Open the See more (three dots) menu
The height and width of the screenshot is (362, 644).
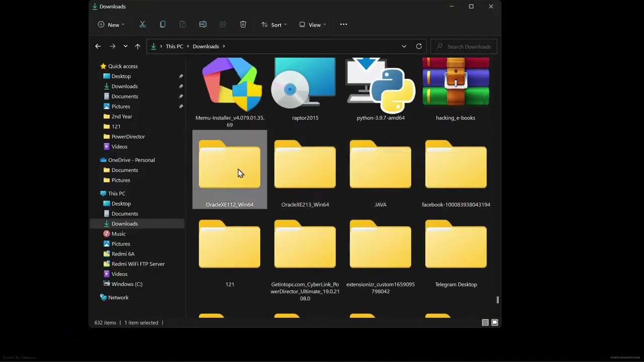tap(344, 25)
